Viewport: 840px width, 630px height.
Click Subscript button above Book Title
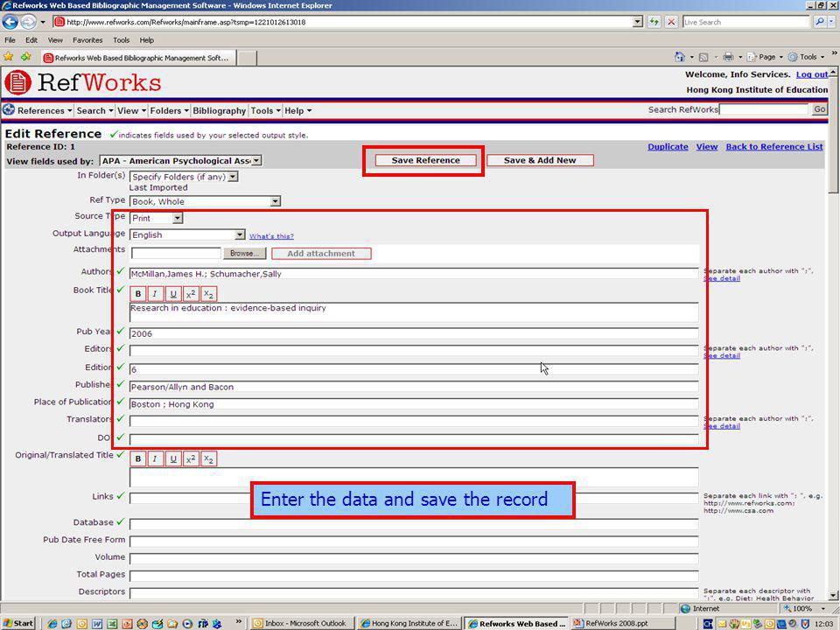tap(208, 294)
